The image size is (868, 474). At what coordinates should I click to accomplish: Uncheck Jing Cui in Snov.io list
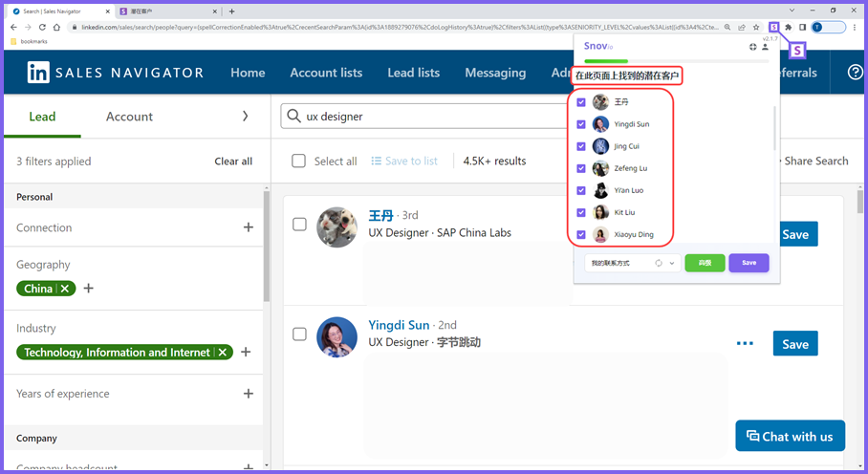tap(581, 146)
